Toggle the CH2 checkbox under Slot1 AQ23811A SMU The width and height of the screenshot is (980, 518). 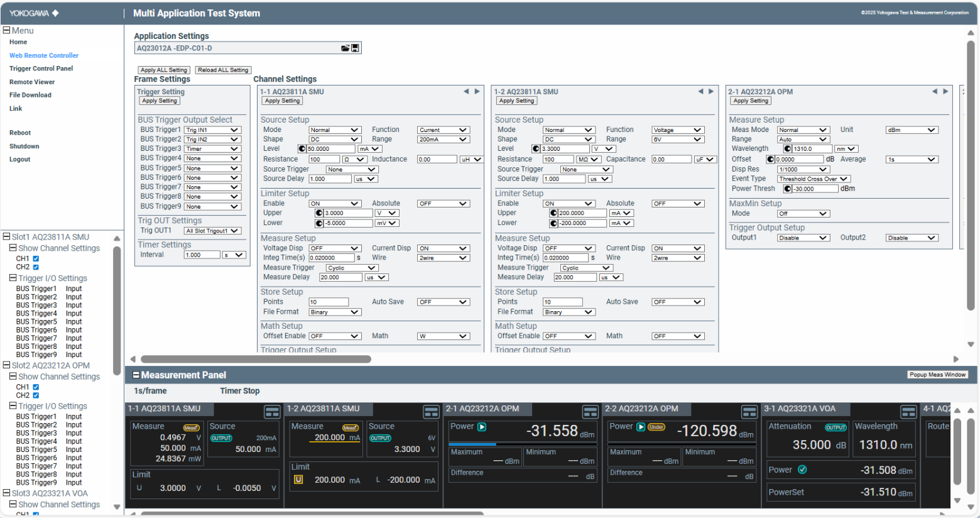36,267
